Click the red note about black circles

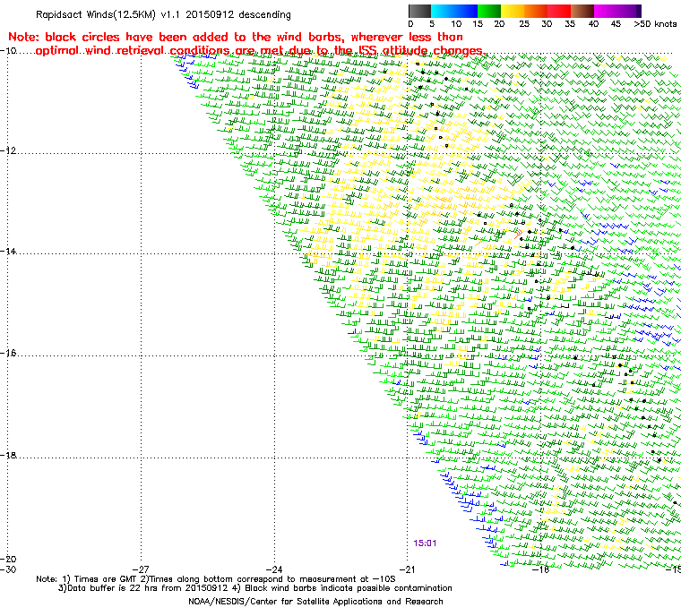(x=246, y=43)
